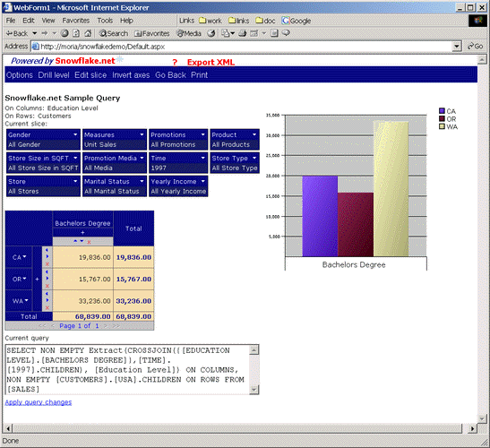Click the red question mark help icon
Screen dimensions: 490x448
(x=175, y=63)
